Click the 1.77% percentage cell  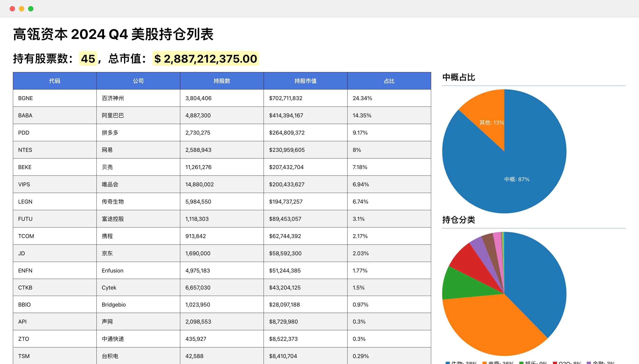coord(389,271)
